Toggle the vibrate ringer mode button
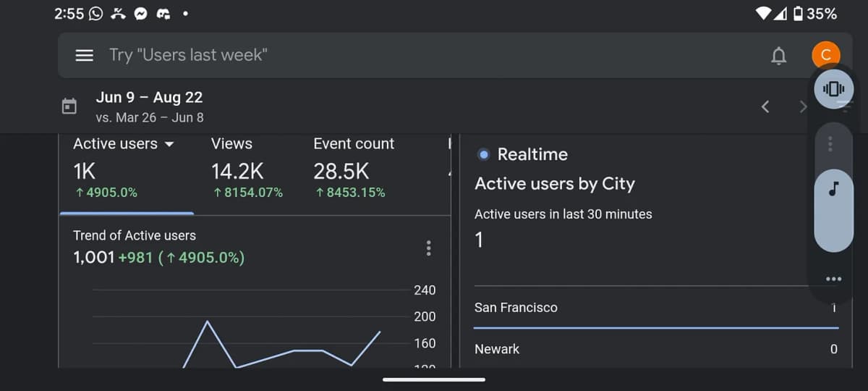Screen dimensions: 868x391 click(833, 89)
